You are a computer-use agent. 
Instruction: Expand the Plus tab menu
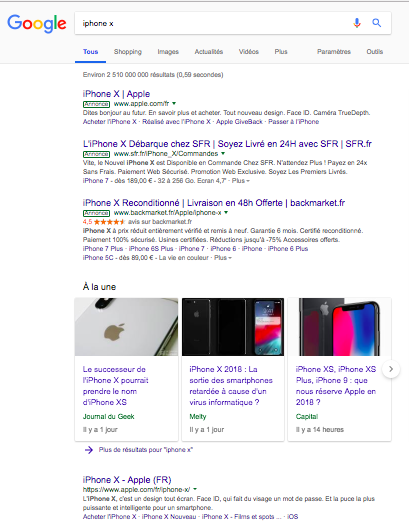(x=281, y=52)
